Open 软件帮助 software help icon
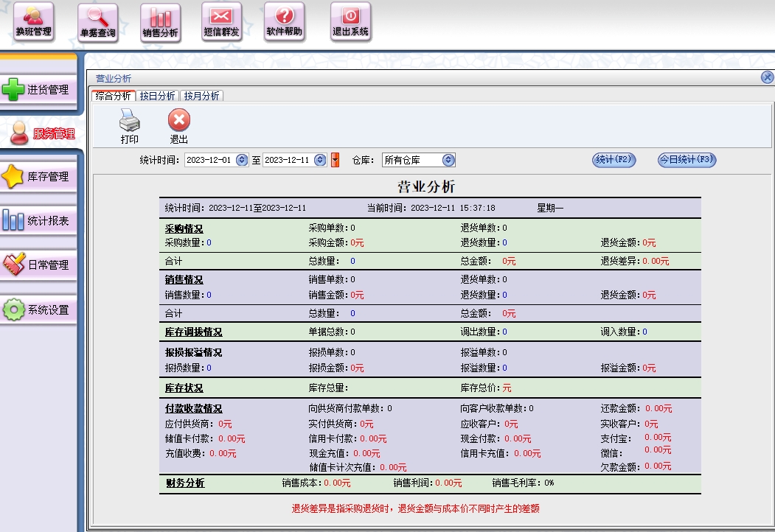Viewport: 775px width, 532px height. [x=284, y=22]
